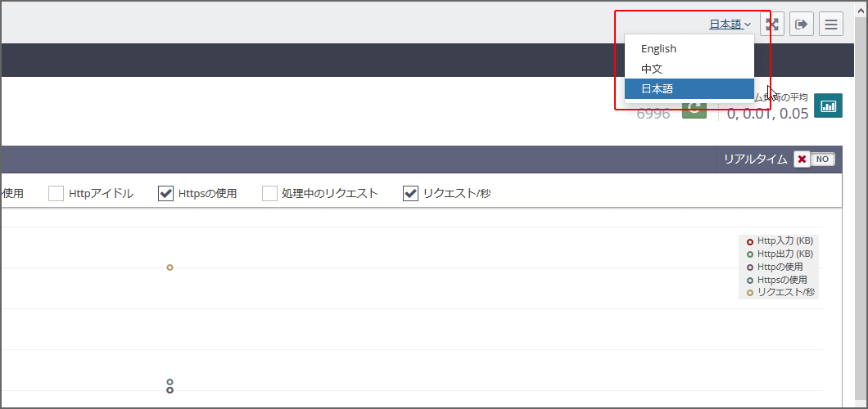Click the red X on realtime switch
Image resolution: width=868 pixels, height=409 pixels.
802,160
